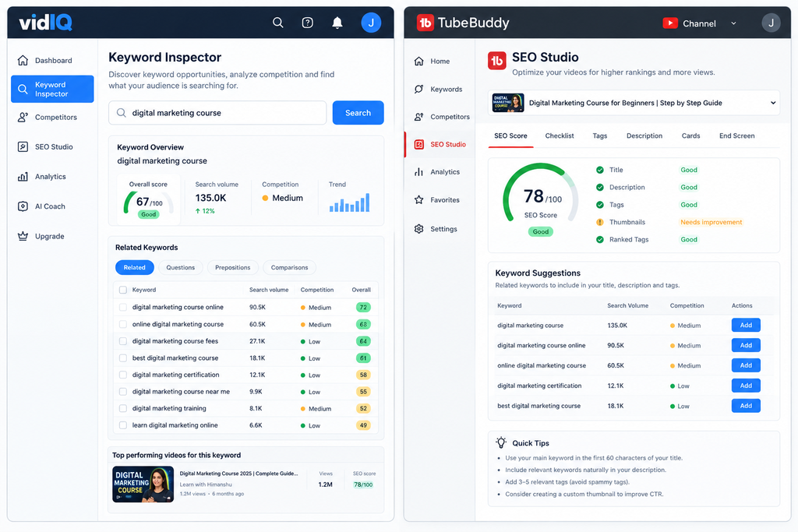This screenshot has height=532, width=798.
Task: Check the 'learn digital marketing online' row
Action: pyautogui.click(x=122, y=425)
